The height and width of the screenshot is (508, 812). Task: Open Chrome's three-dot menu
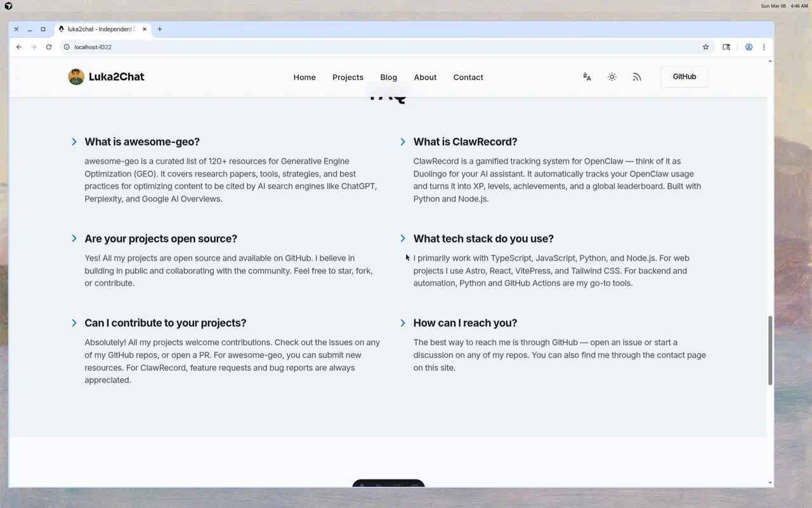tap(764, 47)
